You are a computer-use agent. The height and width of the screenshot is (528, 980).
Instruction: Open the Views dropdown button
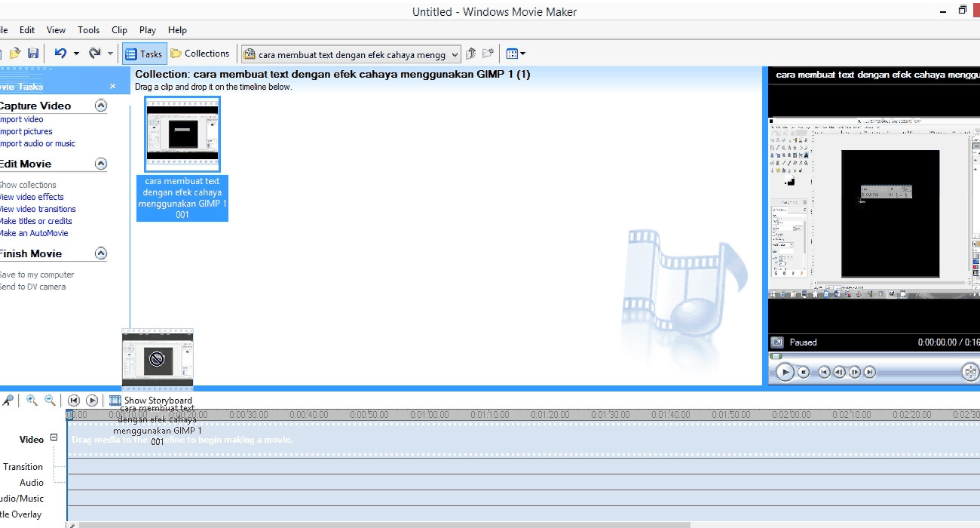(516, 54)
